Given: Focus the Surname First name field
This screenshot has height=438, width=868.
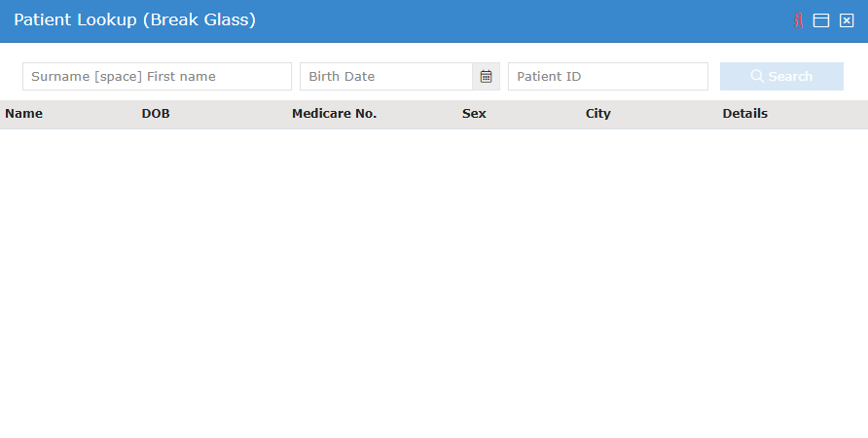Looking at the screenshot, I should (157, 77).
